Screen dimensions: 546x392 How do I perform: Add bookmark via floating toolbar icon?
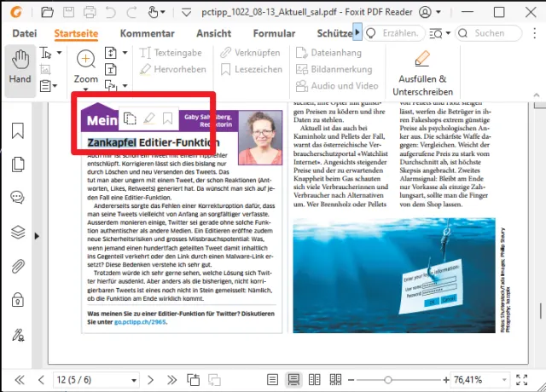pyautogui.click(x=167, y=118)
